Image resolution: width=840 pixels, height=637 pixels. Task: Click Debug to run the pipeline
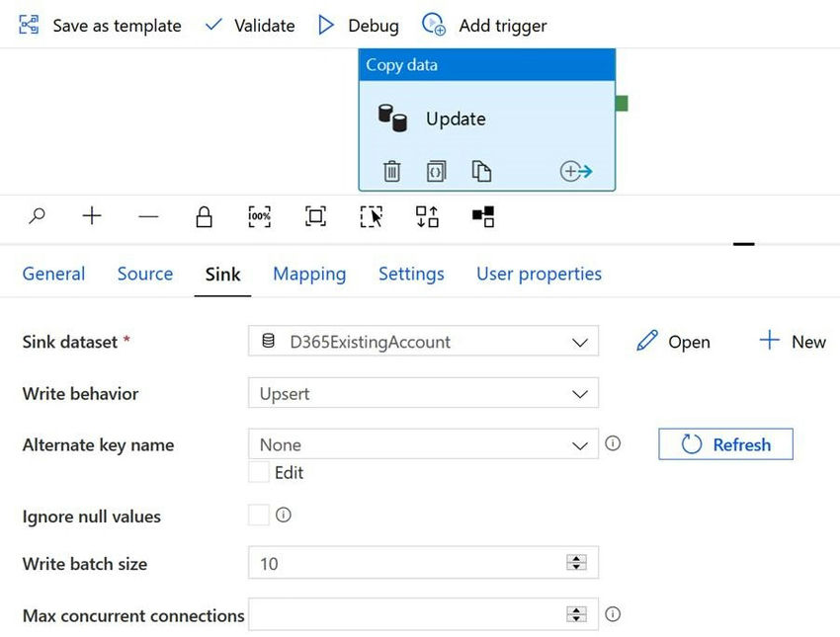358,26
